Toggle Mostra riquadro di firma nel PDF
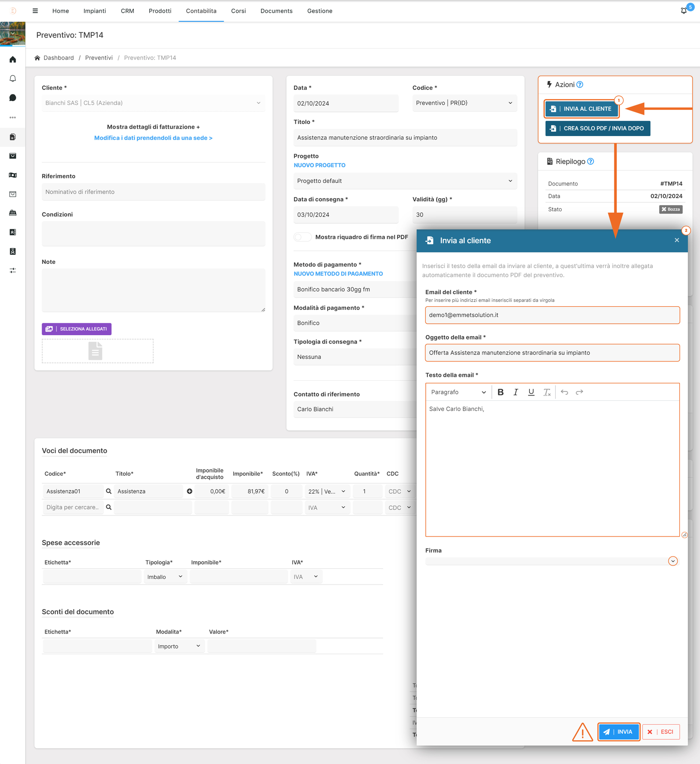 (x=302, y=237)
